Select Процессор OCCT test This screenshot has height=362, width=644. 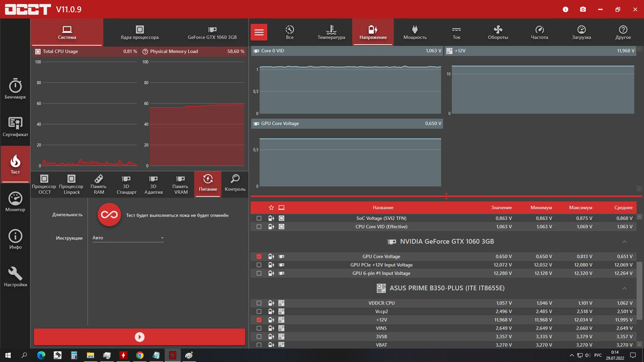click(44, 184)
